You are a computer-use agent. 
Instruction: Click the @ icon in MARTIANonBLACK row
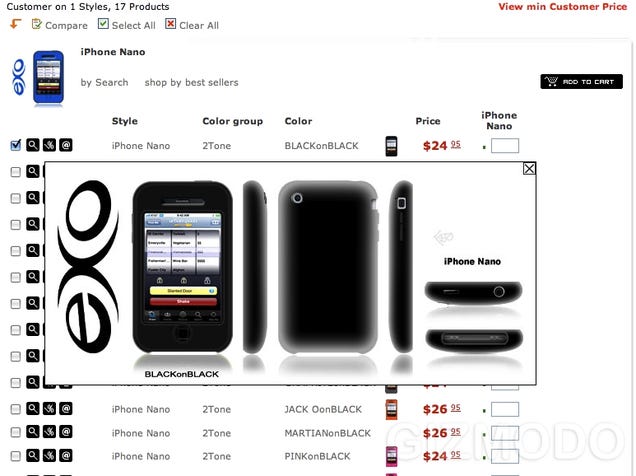pyautogui.click(x=66, y=432)
